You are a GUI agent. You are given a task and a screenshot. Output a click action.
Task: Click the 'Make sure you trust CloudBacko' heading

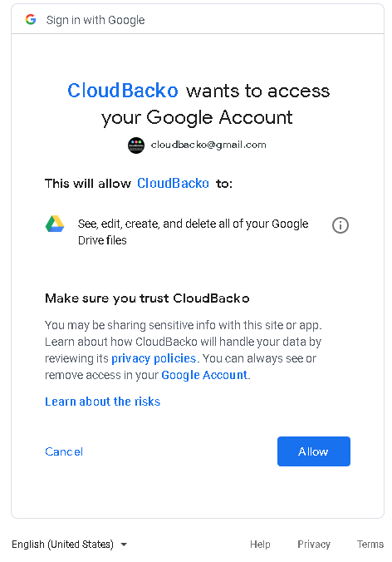click(147, 298)
